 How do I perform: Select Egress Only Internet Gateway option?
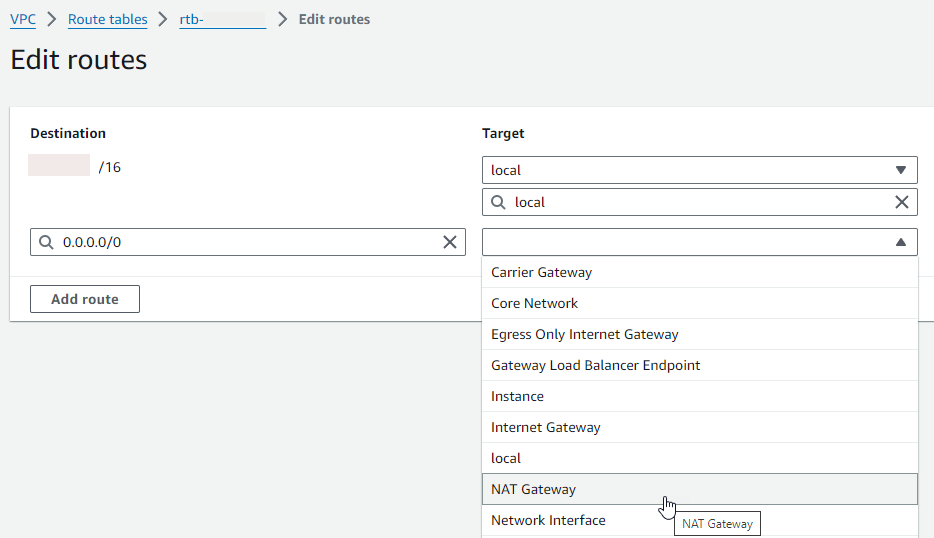584,334
